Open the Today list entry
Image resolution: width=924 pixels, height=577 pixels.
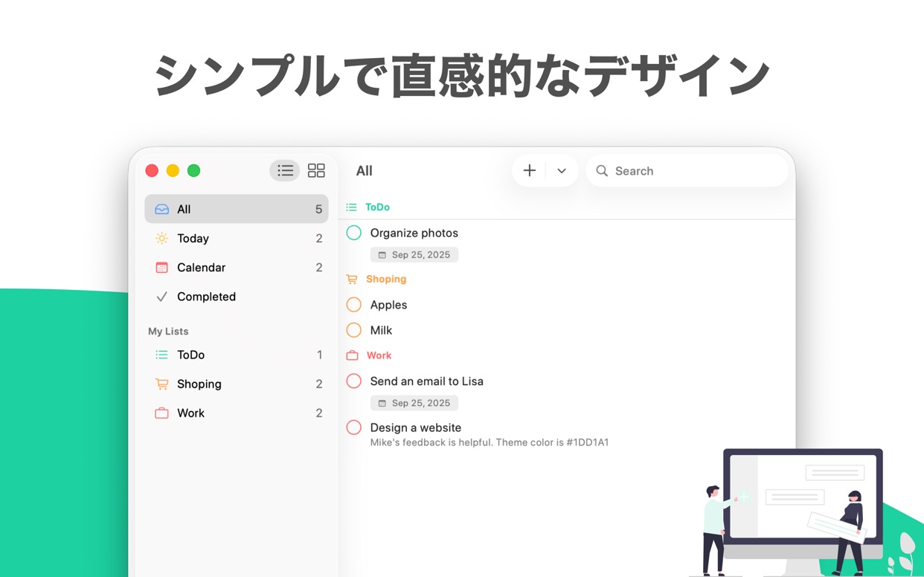[192, 238]
